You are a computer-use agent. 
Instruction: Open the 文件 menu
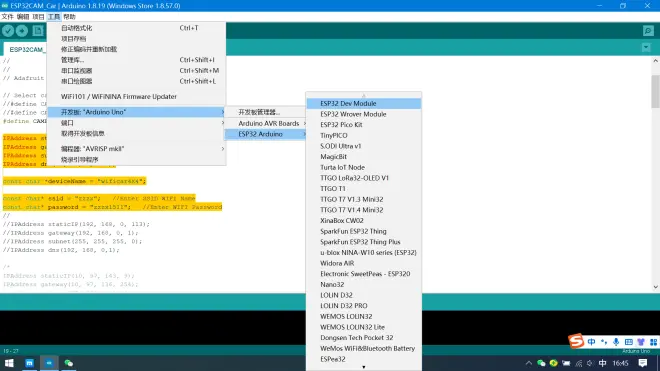coord(7,17)
